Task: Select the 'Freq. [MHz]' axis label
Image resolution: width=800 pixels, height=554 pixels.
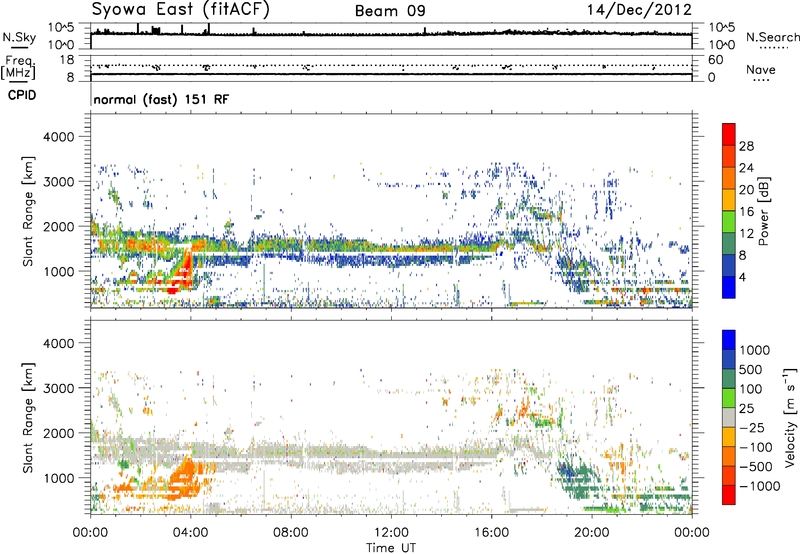Action: point(18,67)
